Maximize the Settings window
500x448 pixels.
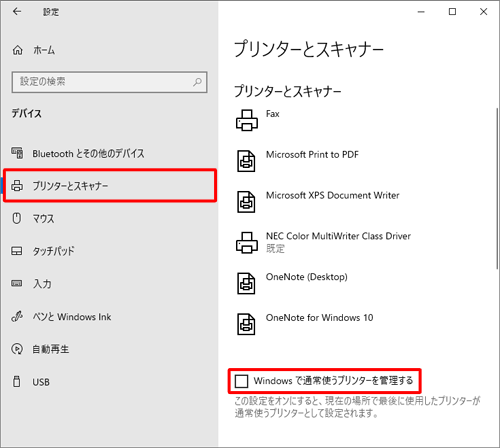(x=452, y=12)
